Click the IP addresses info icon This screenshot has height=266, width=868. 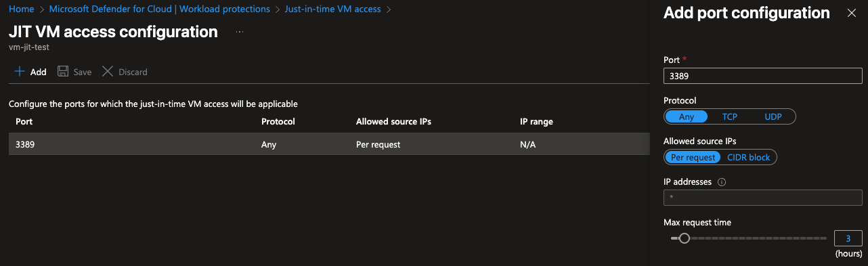(x=722, y=182)
